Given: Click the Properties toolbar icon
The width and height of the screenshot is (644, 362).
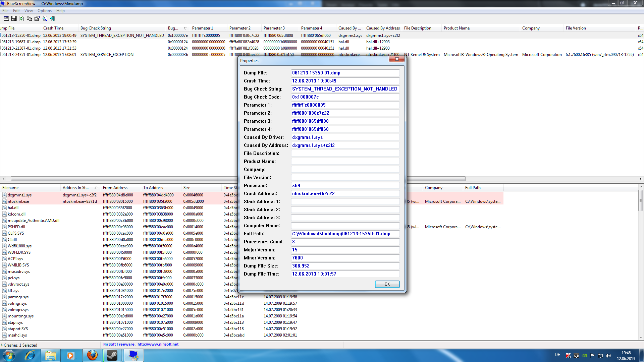Looking at the screenshot, I should click(37, 18).
